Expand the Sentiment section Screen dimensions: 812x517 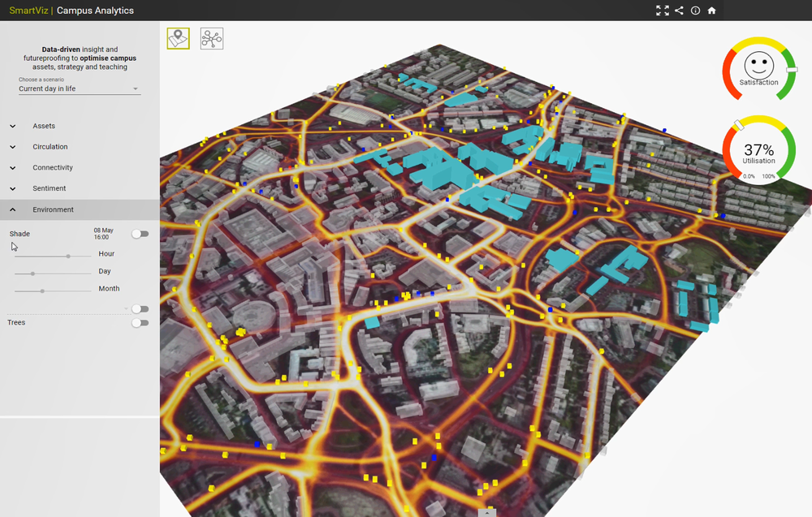pyautogui.click(x=49, y=187)
